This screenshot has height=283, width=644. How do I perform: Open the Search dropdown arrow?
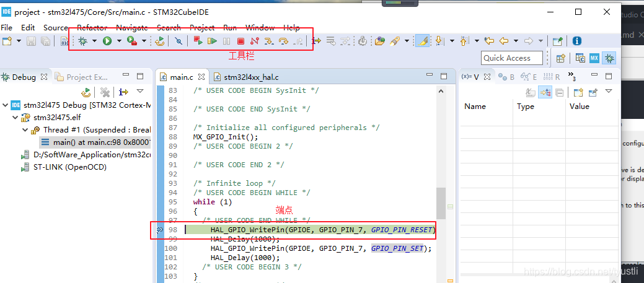click(407, 41)
